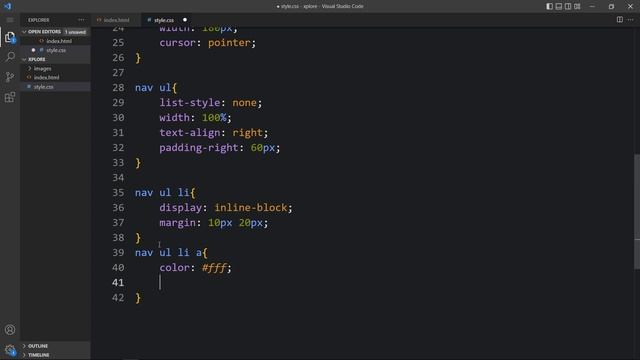Image resolution: width=640 pixels, height=360 pixels.
Task: Click 'nav ul li a{' selector on line 39
Action: pyautogui.click(x=171, y=253)
